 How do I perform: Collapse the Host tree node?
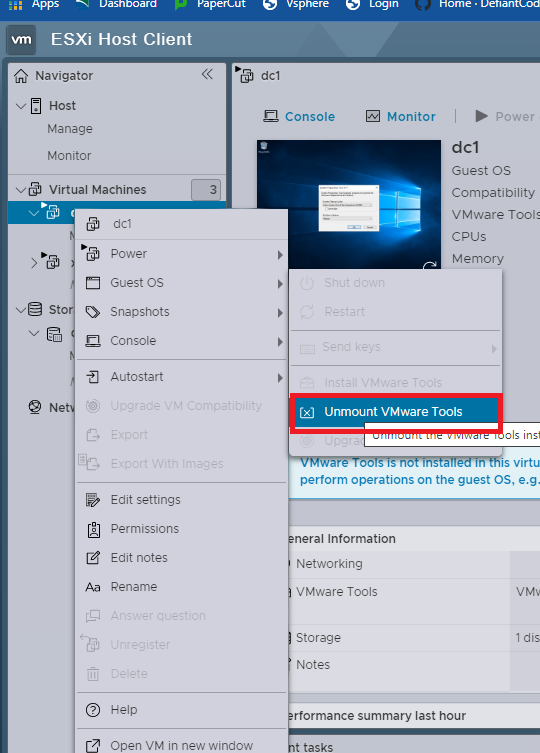[21, 106]
